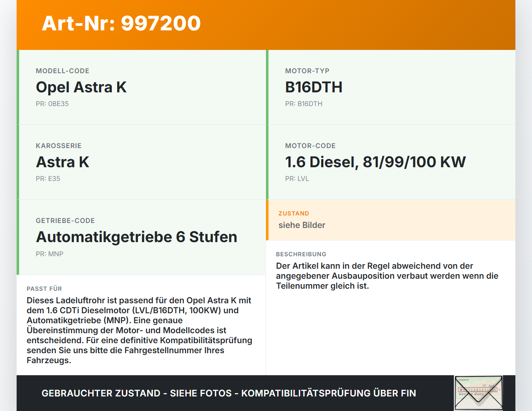Select the highlighted VIN number on the envelope
The height and width of the screenshot is (411, 532).
coord(478,390)
